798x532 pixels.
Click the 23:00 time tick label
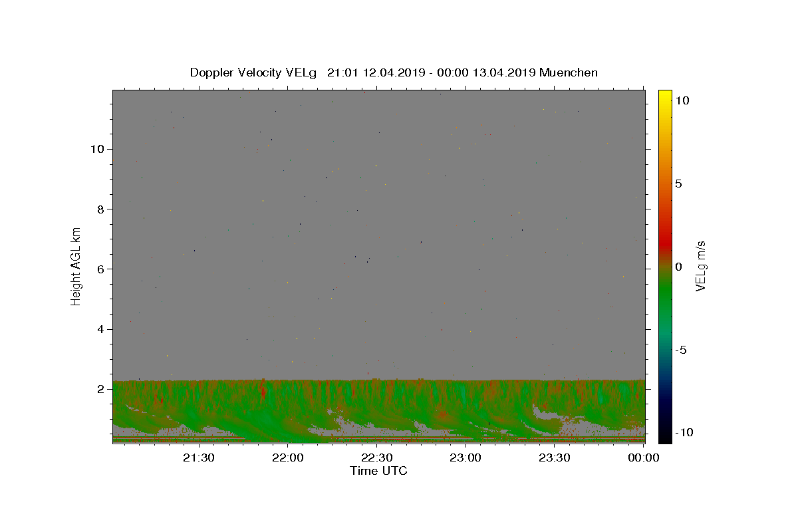click(x=466, y=458)
